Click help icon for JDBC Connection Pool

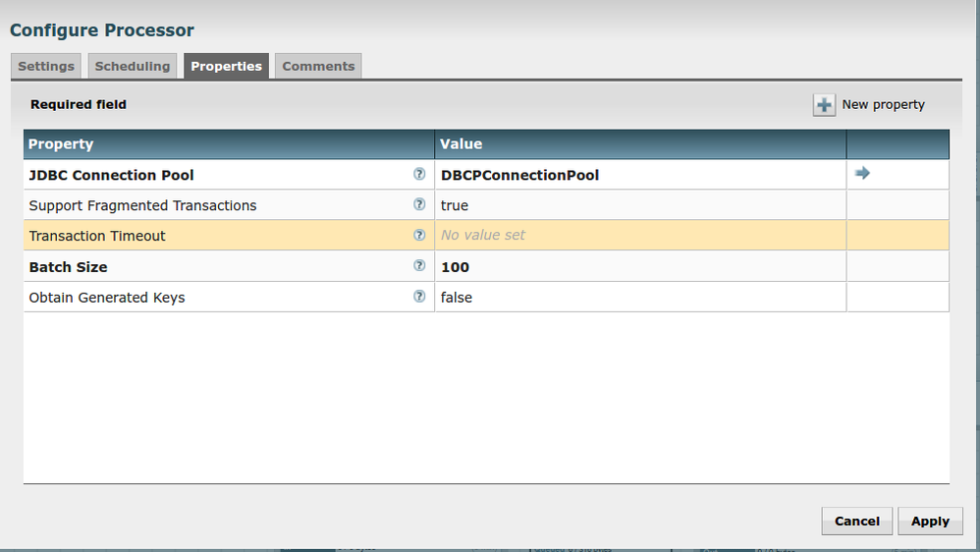[419, 174]
